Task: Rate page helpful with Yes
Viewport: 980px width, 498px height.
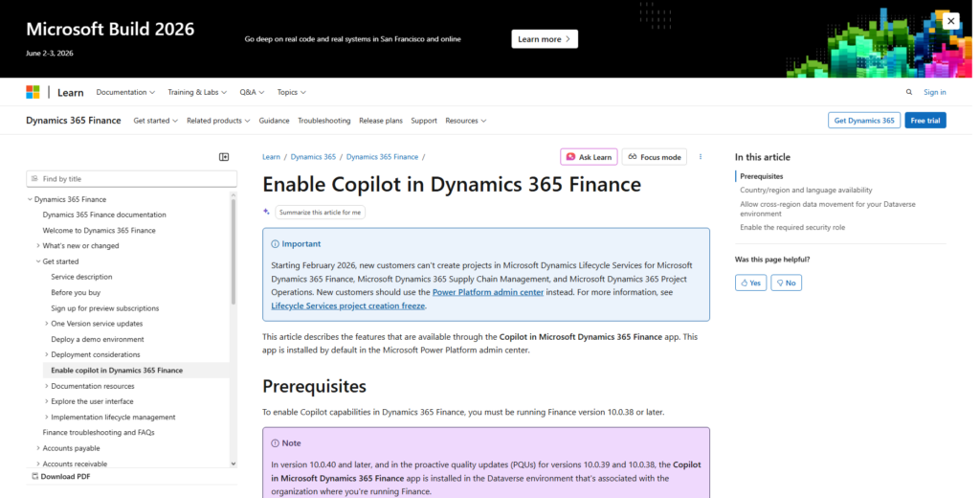Action: pyautogui.click(x=750, y=283)
